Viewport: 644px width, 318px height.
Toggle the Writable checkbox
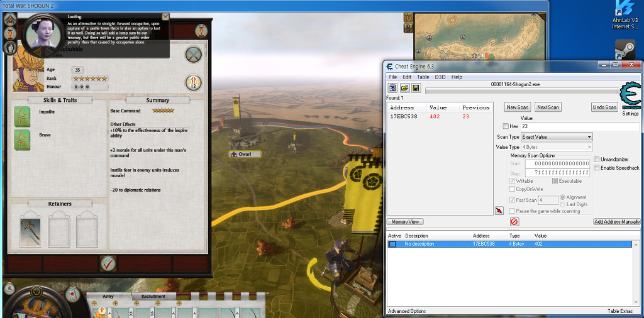click(x=512, y=180)
